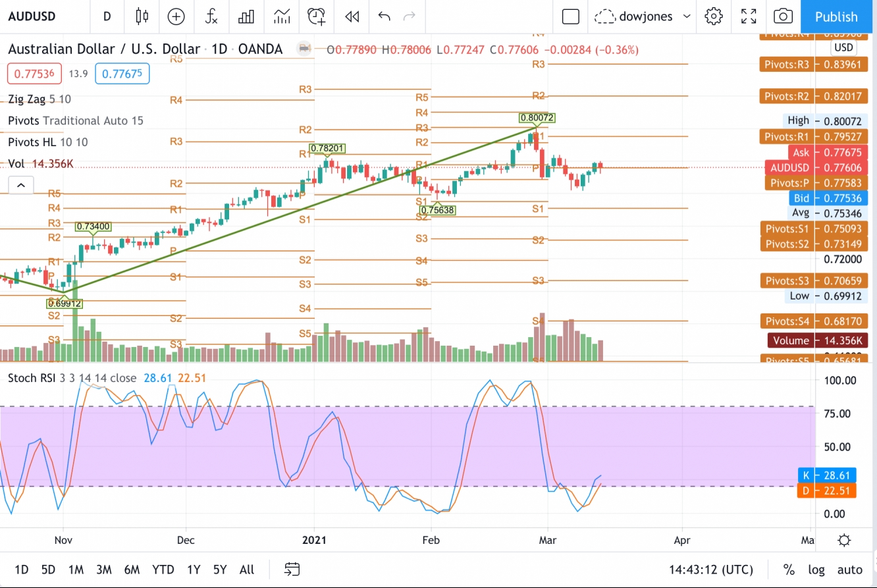Select the Vol 14.356K indicator legend

pyautogui.click(x=41, y=163)
